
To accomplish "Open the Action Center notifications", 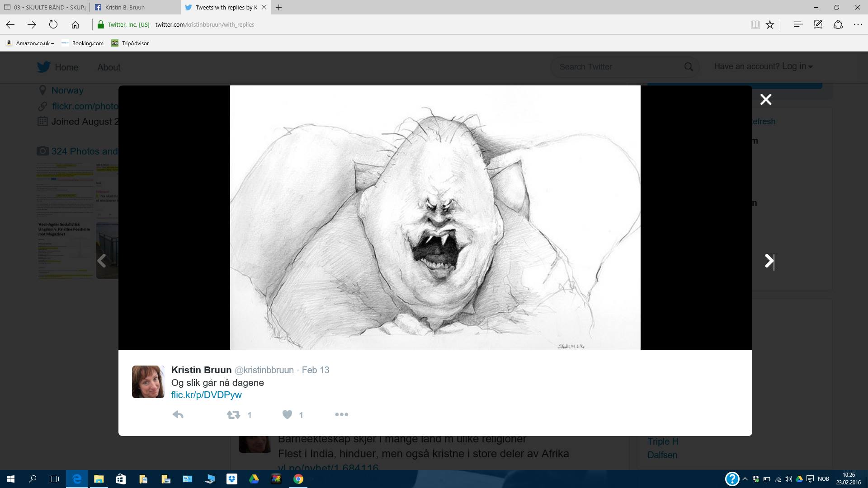I will (x=810, y=479).
